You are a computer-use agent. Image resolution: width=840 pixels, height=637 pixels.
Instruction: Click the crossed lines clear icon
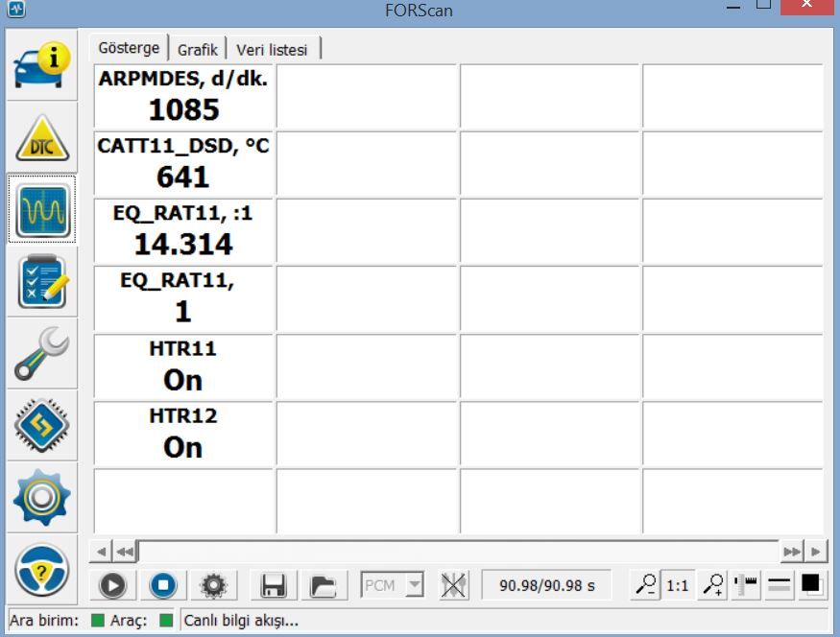pos(453,585)
